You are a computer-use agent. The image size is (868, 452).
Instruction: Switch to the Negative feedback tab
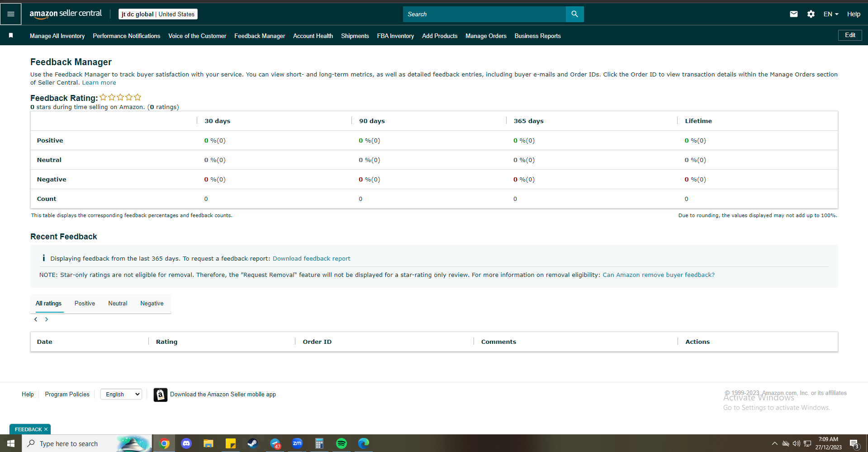click(152, 303)
